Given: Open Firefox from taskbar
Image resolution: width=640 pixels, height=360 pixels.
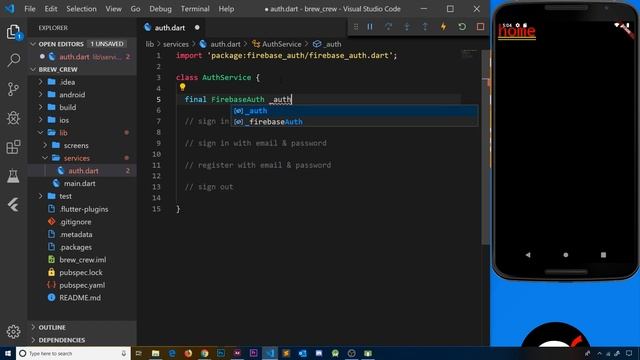Looking at the screenshot, I should point(188,353).
